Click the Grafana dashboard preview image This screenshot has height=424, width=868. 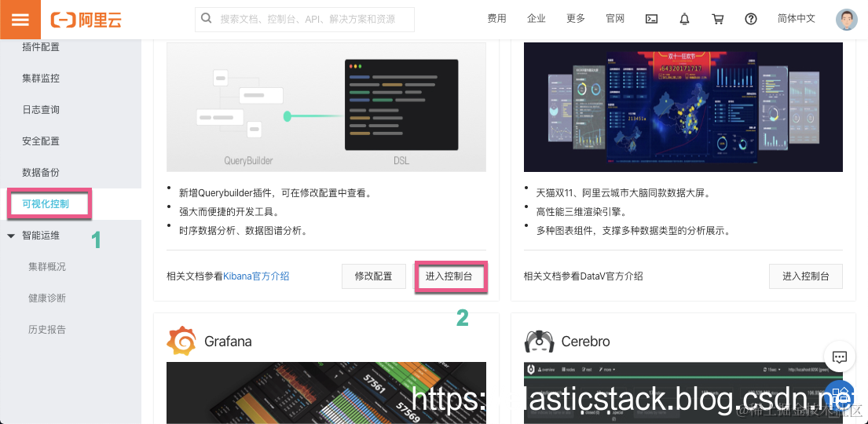coord(326,393)
